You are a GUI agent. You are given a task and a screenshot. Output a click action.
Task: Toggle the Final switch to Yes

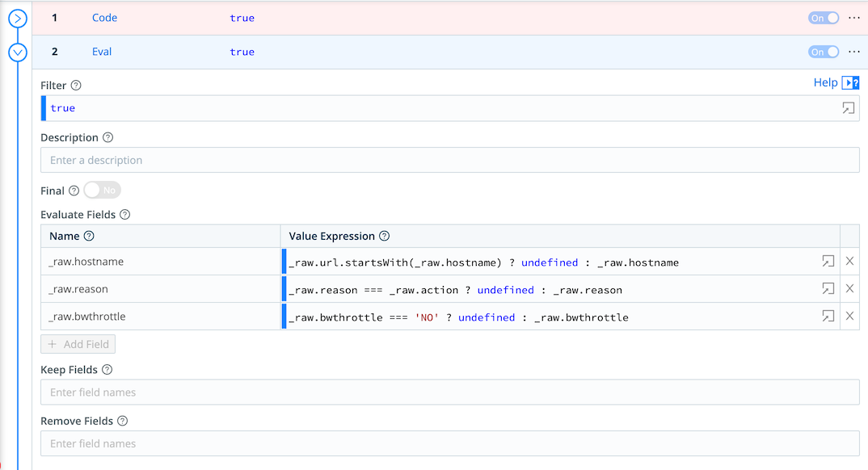(102, 191)
